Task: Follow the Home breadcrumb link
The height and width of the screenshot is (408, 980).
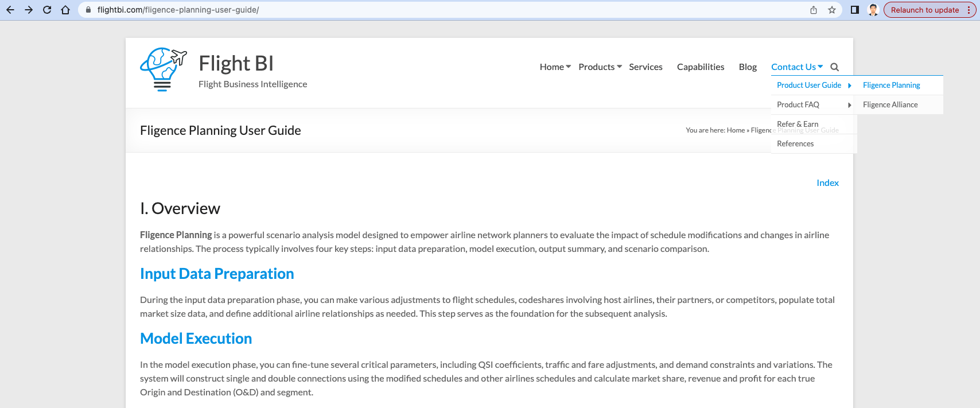Action: click(x=736, y=130)
